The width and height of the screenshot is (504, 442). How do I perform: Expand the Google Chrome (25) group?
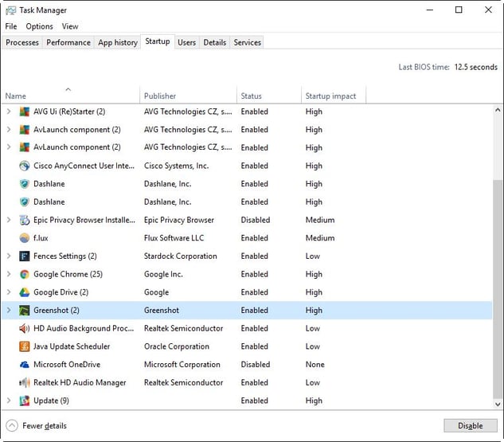click(x=9, y=274)
